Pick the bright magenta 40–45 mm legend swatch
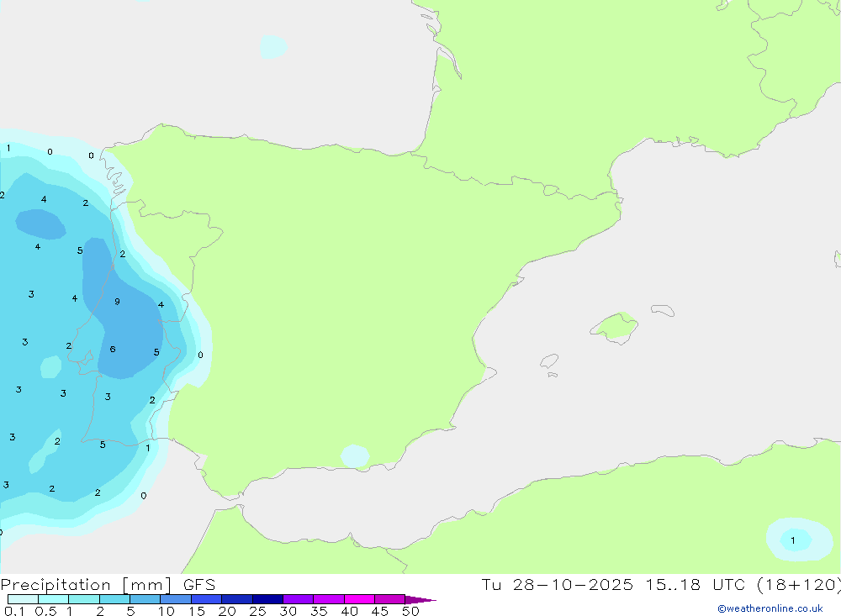841x616 pixels. [359, 599]
